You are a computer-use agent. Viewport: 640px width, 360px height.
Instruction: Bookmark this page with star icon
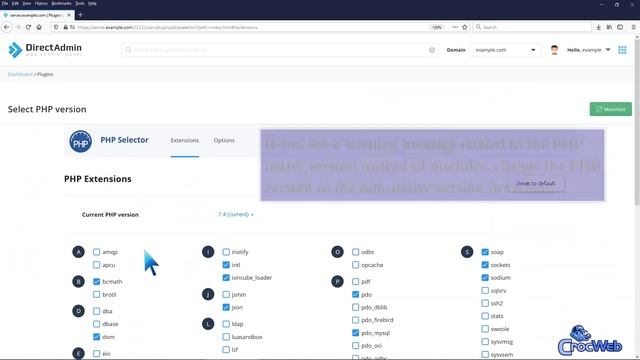coord(464,27)
